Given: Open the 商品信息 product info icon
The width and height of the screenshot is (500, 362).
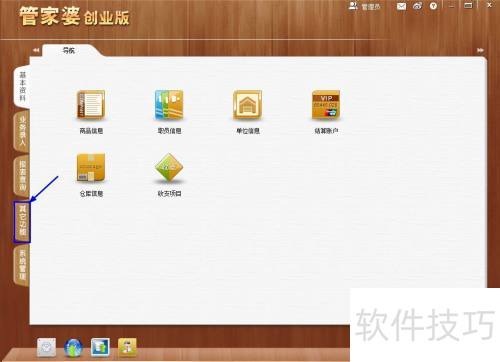Looking at the screenshot, I should tap(91, 105).
